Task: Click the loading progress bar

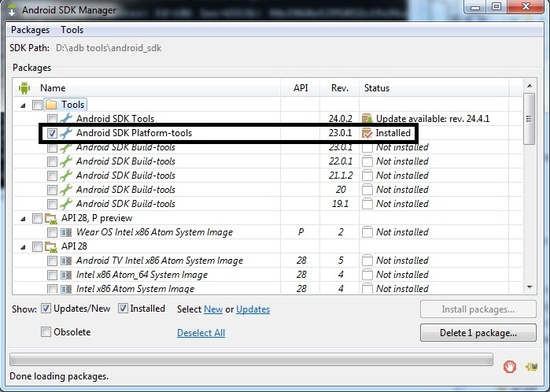Action: (x=251, y=360)
